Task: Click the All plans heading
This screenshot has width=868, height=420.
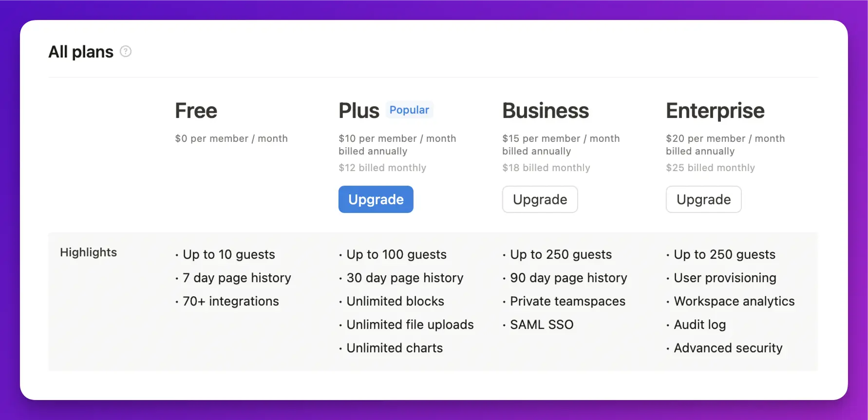Action: [81, 52]
